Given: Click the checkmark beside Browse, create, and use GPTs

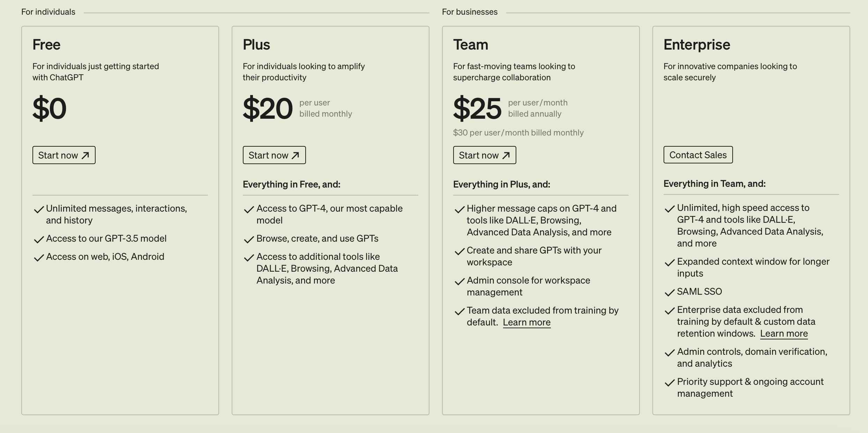Looking at the screenshot, I should [249, 240].
